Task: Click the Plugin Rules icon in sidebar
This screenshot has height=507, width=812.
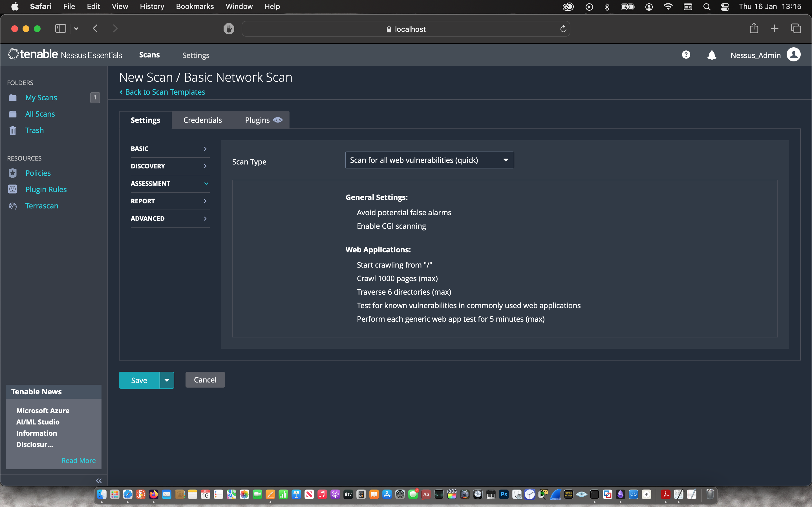Action: click(13, 190)
